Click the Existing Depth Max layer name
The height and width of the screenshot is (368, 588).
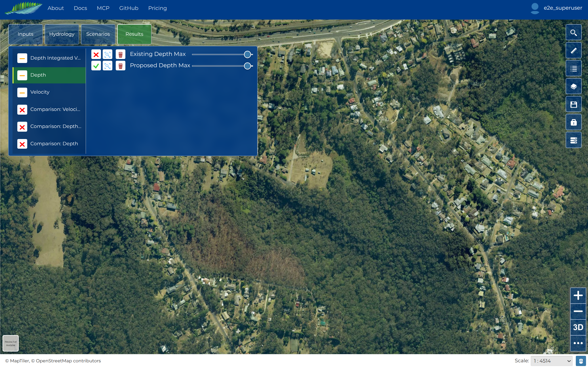(158, 54)
